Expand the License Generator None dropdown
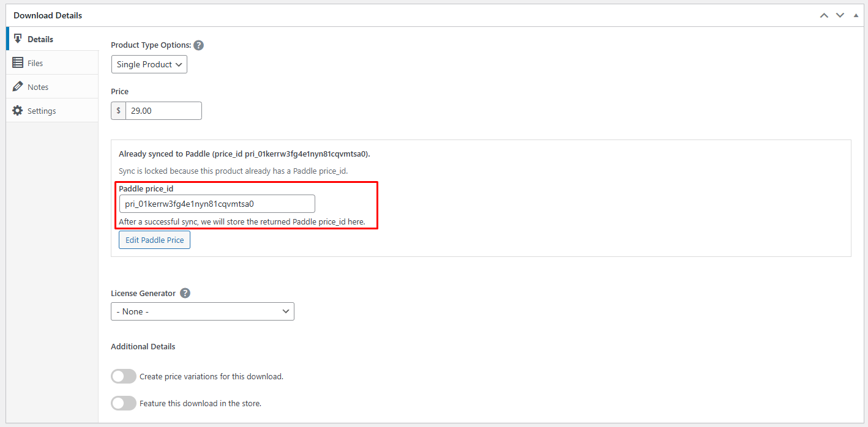This screenshot has height=427, width=868. tap(202, 311)
